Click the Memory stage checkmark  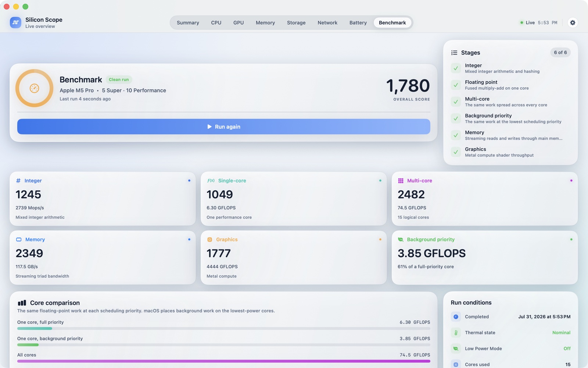pyautogui.click(x=456, y=135)
